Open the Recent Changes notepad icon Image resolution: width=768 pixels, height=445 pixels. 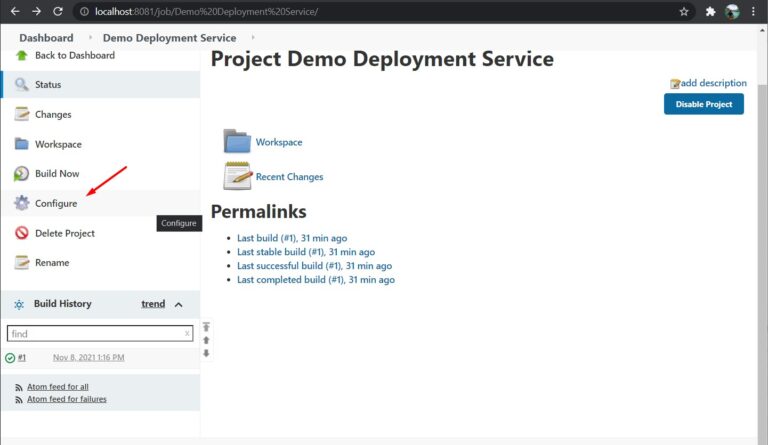[x=237, y=176]
